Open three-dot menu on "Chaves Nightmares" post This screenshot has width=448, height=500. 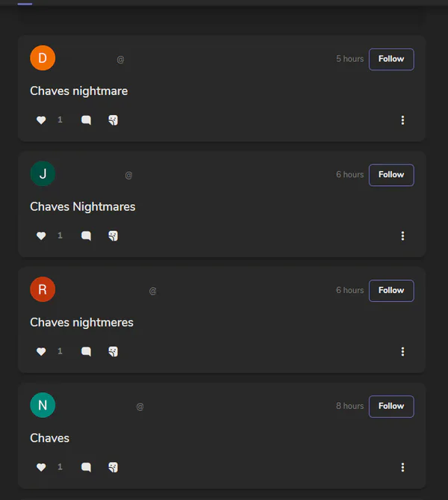pyautogui.click(x=402, y=236)
